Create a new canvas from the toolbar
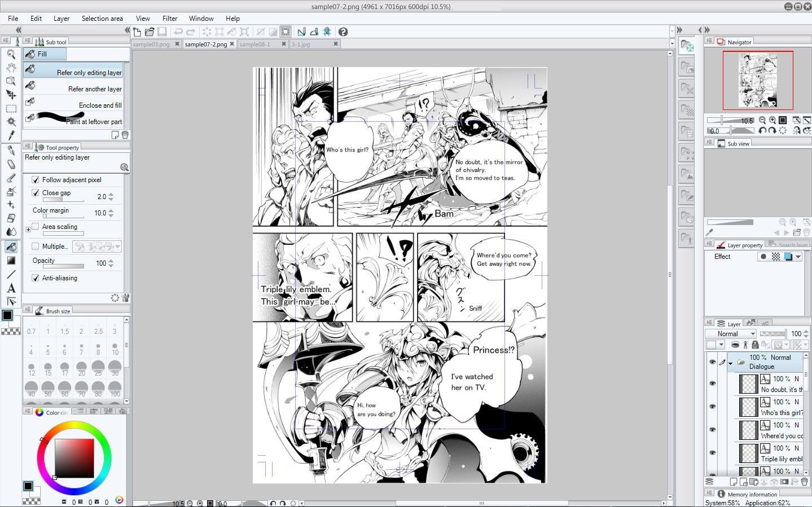This screenshot has height=507, width=812. point(137,32)
